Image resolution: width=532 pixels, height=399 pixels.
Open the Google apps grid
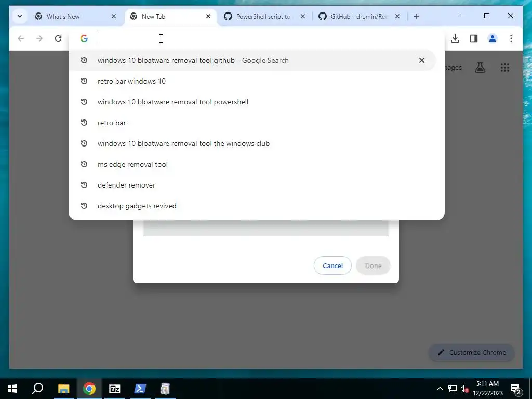coord(505,68)
